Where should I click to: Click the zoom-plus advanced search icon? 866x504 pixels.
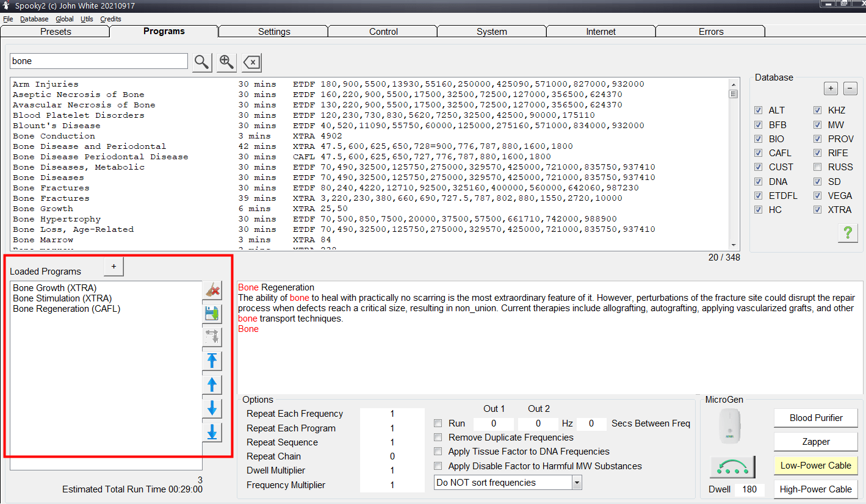click(x=226, y=62)
